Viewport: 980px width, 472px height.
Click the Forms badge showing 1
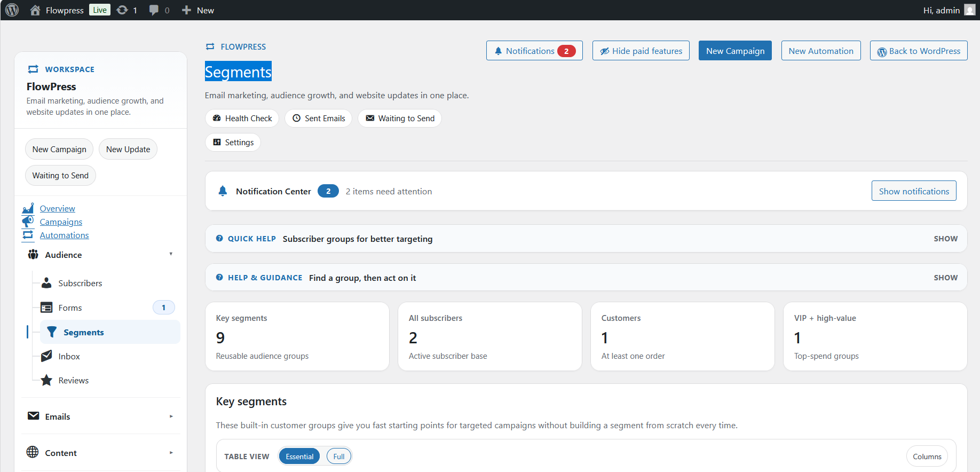pos(163,308)
